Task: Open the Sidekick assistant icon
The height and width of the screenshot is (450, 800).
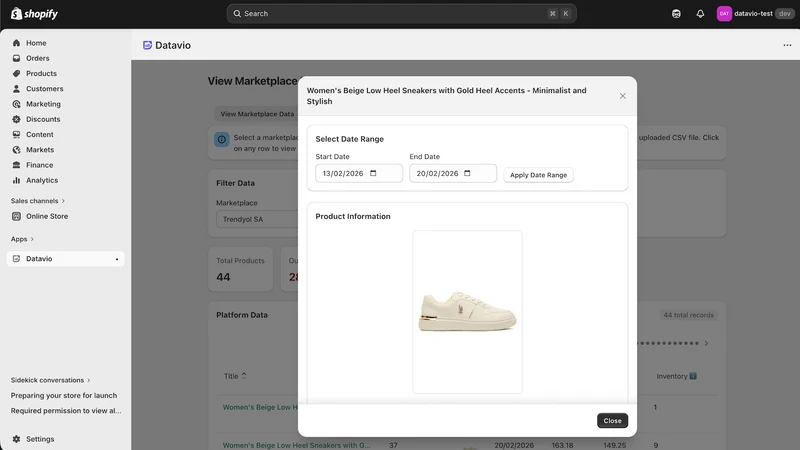Action: point(676,14)
